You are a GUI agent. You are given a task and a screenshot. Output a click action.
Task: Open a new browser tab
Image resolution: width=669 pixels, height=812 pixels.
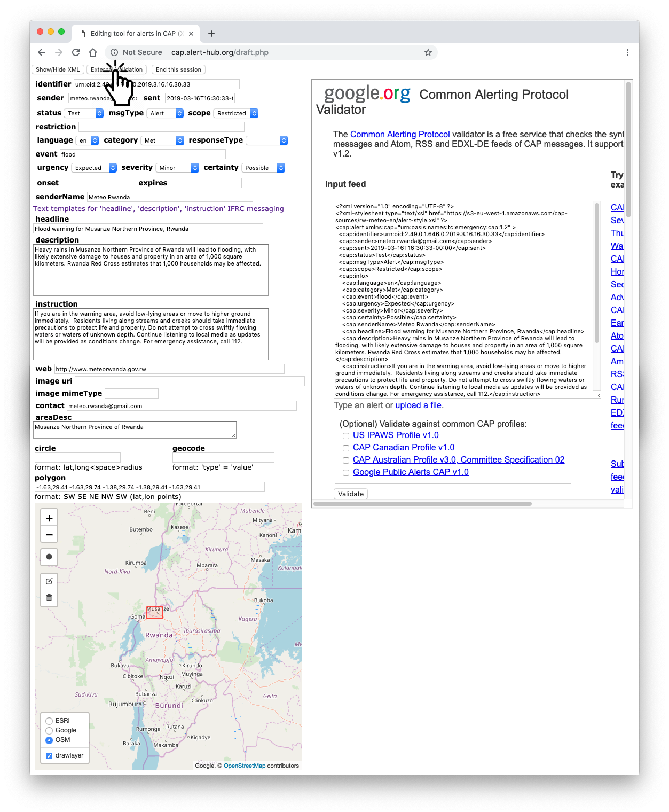pos(211,34)
